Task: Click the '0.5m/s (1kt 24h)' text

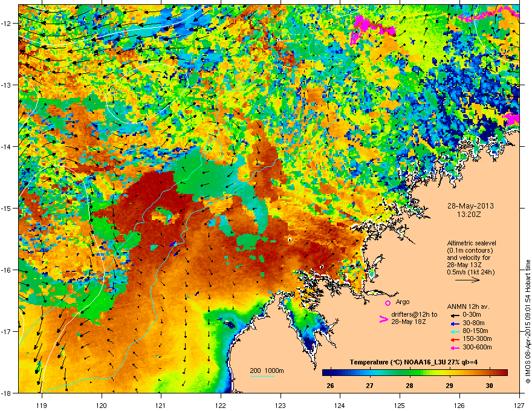Action: pos(470,272)
